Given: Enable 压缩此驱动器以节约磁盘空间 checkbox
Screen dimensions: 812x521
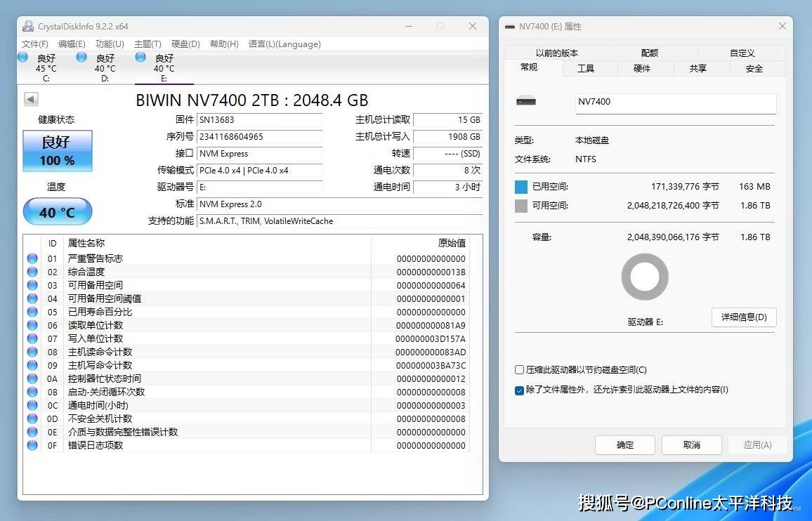Looking at the screenshot, I should (x=520, y=370).
